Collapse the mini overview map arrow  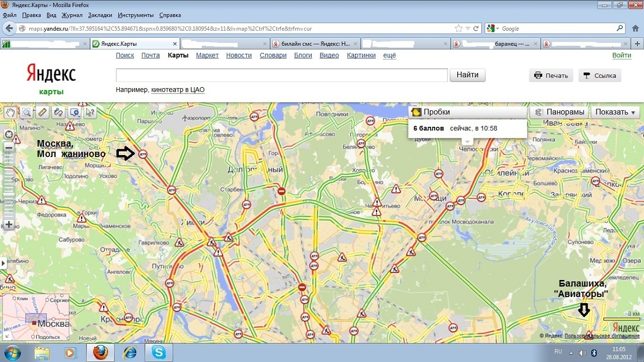click(x=7, y=335)
